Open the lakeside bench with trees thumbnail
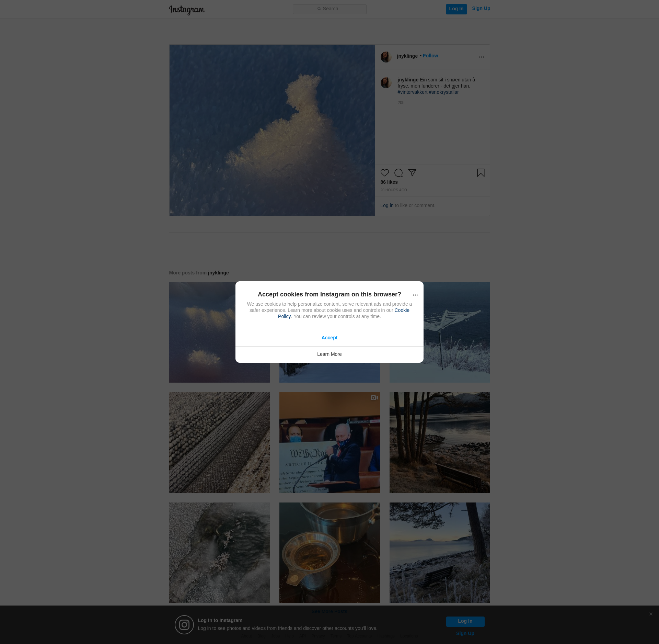 pyautogui.click(x=440, y=443)
